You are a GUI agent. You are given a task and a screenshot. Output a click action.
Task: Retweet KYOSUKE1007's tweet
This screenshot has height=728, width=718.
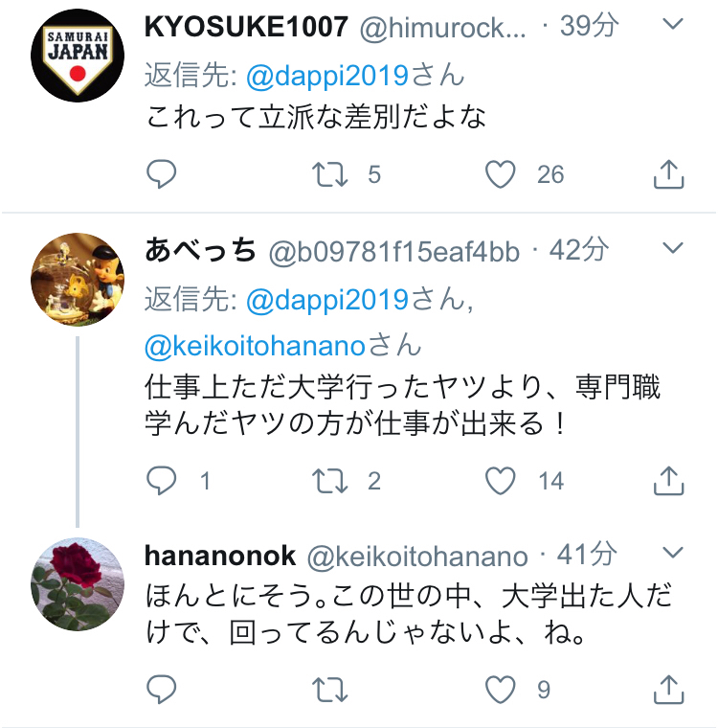(329, 174)
